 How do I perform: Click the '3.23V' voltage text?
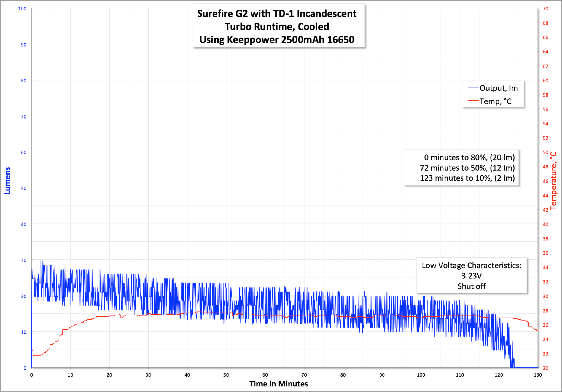click(x=471, y=276)
